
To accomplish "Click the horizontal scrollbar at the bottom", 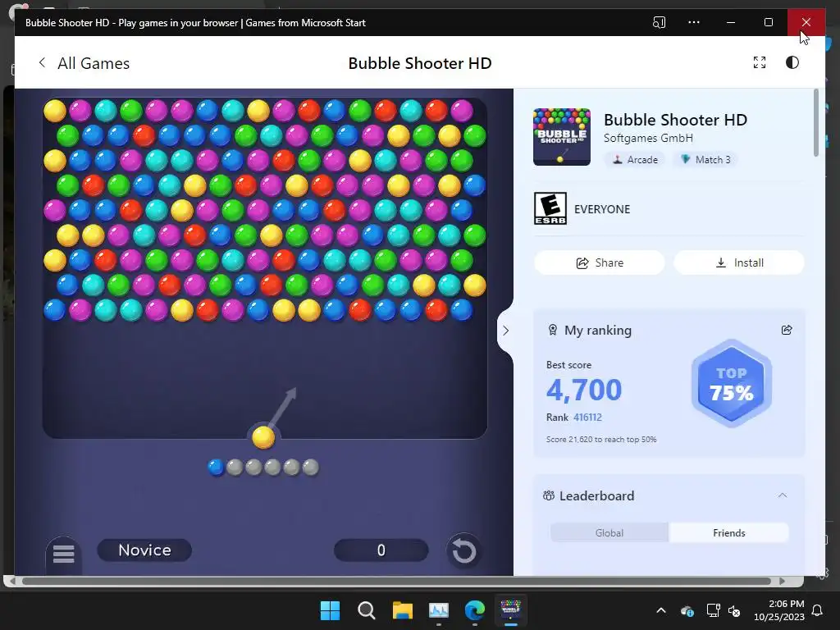I will 396,582.
